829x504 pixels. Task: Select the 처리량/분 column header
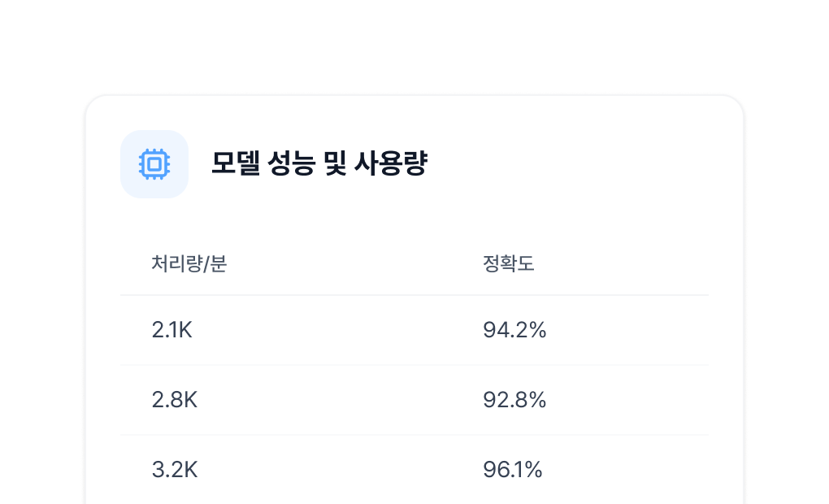189,264
